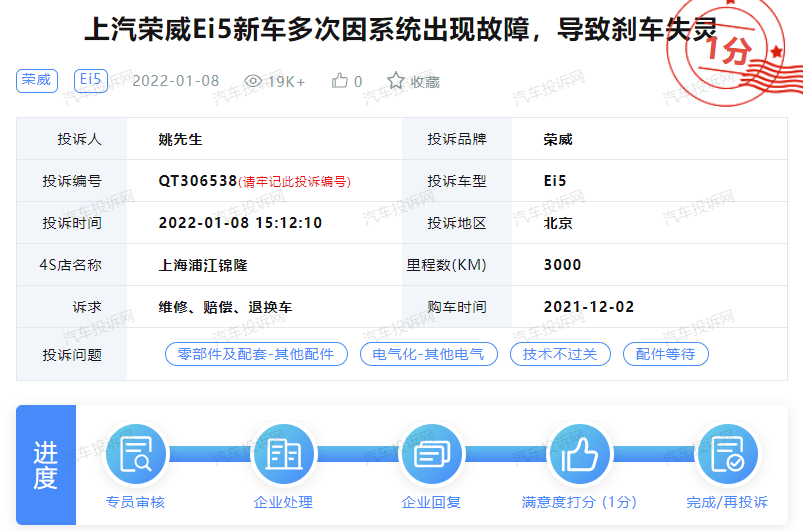Click complaint number QT306538
Screen dimensions: 803x531
198,181
